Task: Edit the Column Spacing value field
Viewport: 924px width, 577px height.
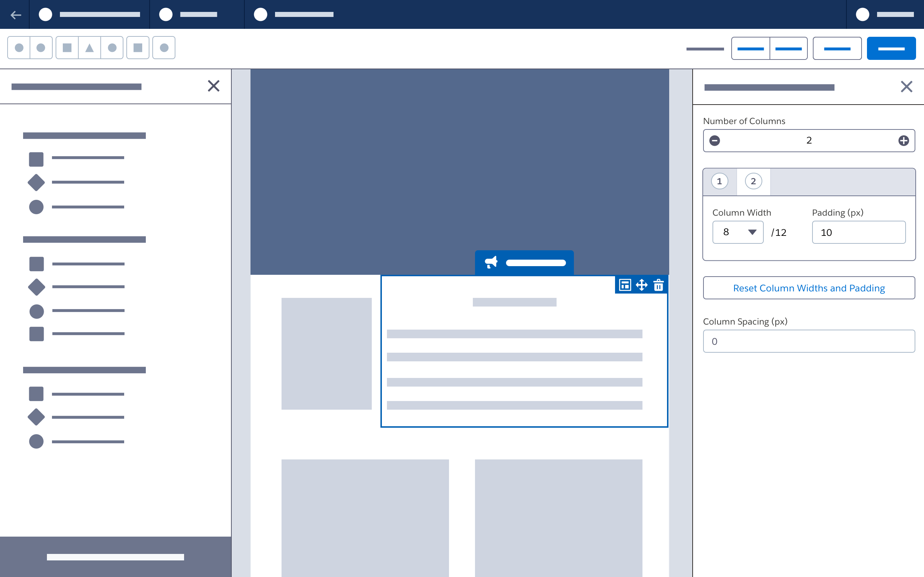Action: 809,341
